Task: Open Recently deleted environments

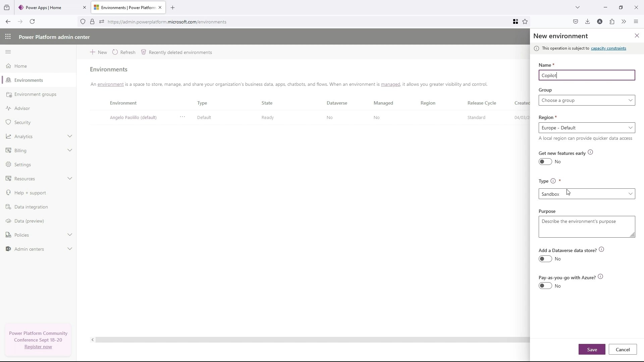Action: pyautogui.click(x=176, y=52)
